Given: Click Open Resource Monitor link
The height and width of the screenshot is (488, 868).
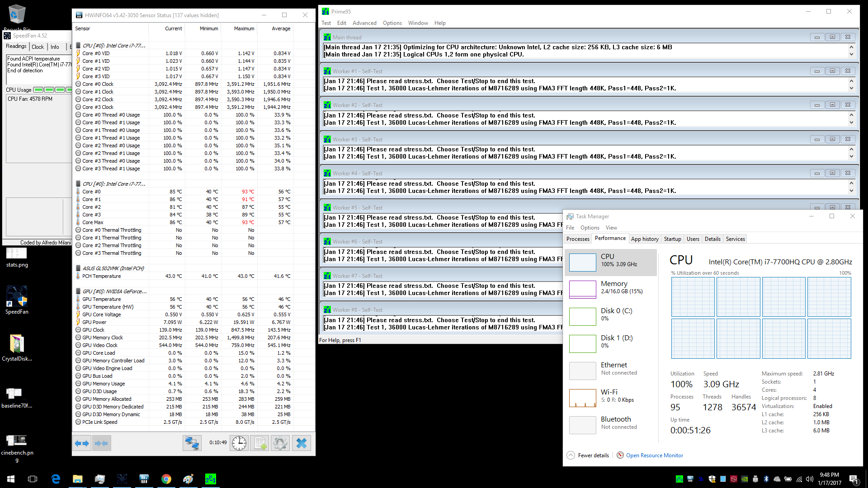Looking at the screenshot, I should click(654, 455).
